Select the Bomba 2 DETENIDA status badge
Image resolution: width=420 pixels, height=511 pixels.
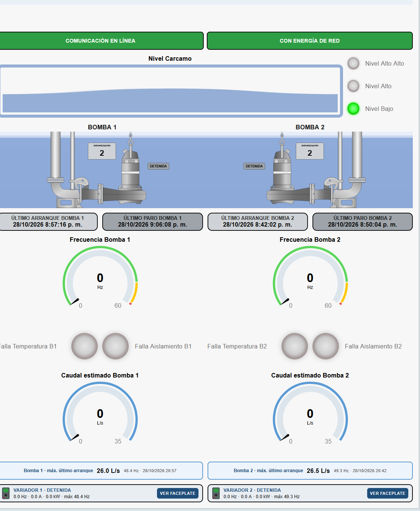click(x=254, y=166)
